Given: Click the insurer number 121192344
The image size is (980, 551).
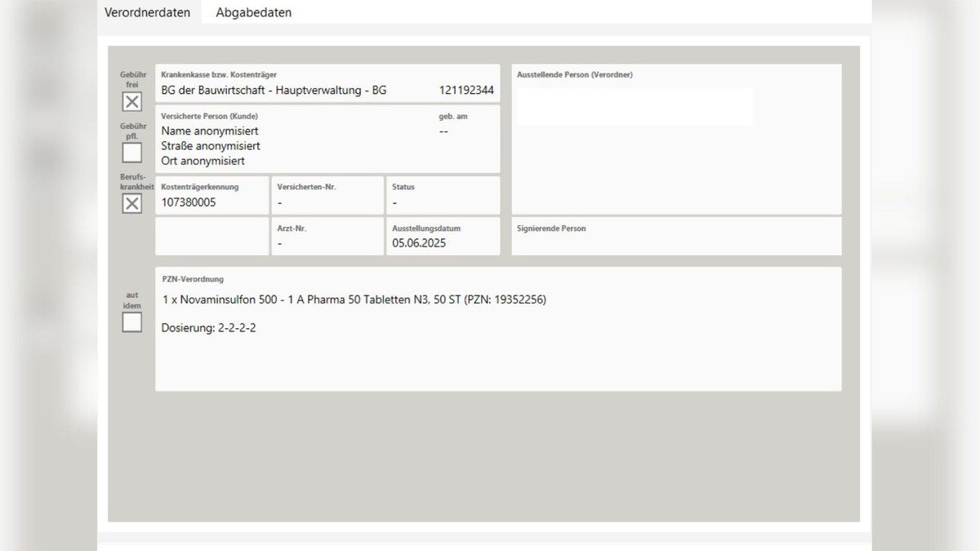Looking at the screenshot, I should tap(465, 91).
